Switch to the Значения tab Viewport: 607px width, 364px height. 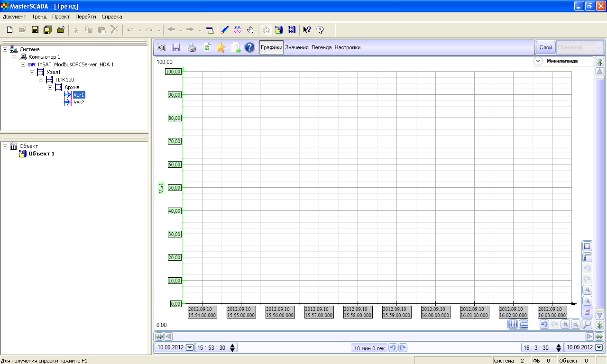pos(297,47)
